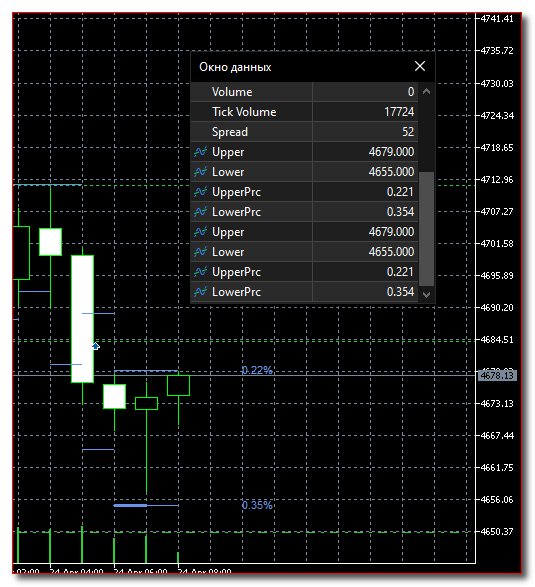
Task: Click price axis label 4690.20
Action: click(497, 307)
